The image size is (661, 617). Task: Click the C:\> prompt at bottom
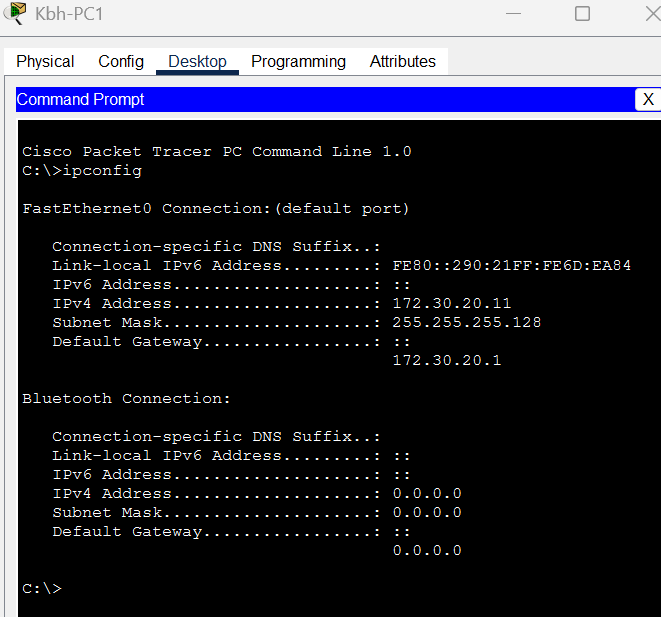tap(42, 588)
